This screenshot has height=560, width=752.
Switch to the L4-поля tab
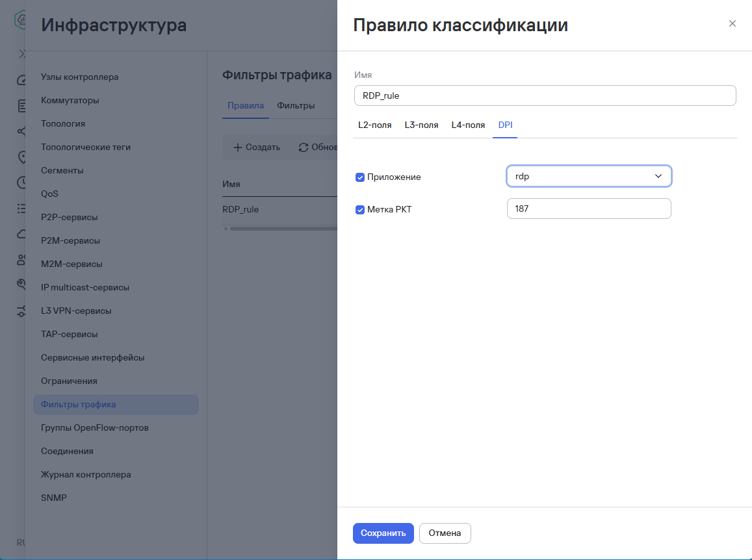click(x=468, y=125)
